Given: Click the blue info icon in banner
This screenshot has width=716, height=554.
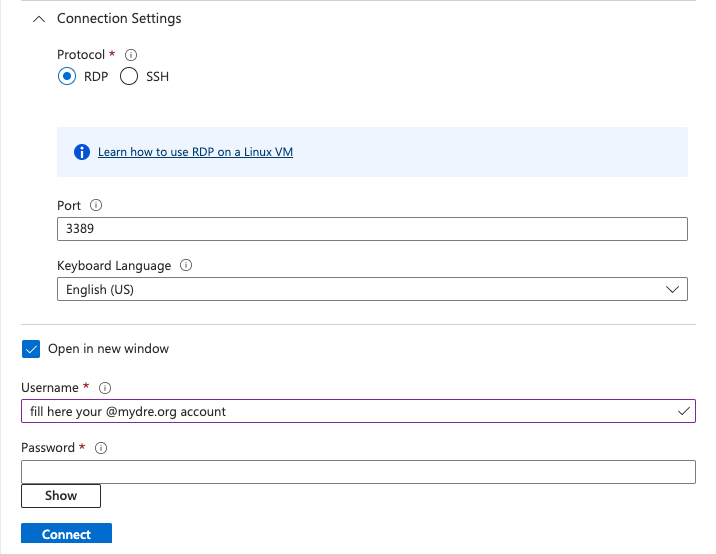Looking at the screenshot, I should (x=82, y=152).
